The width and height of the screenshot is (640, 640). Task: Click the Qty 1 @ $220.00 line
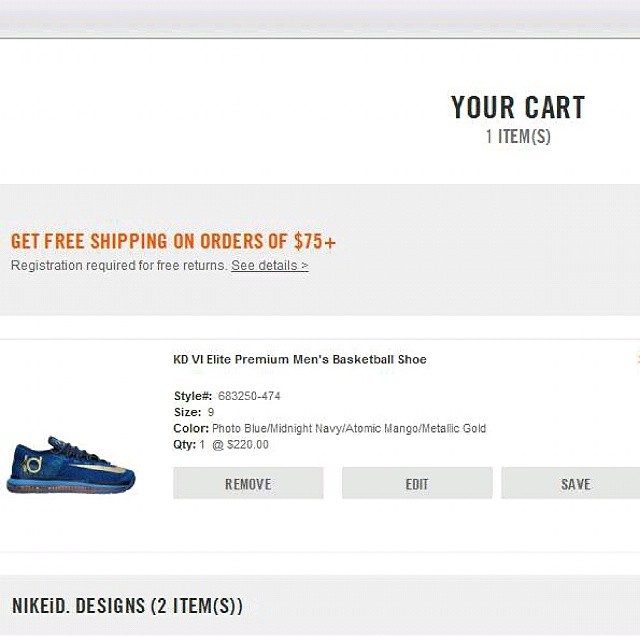pos(221,444)
